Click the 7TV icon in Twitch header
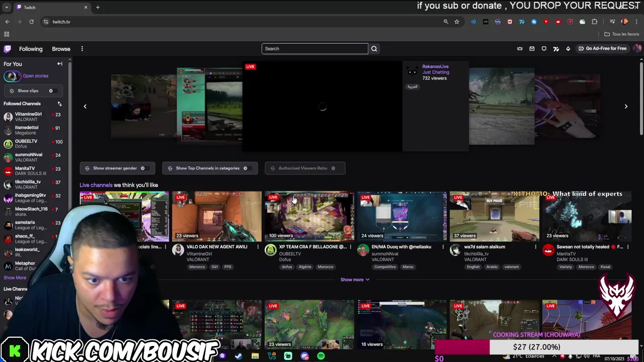This screenshot has height=362, width=644. (x=556, y=49)
